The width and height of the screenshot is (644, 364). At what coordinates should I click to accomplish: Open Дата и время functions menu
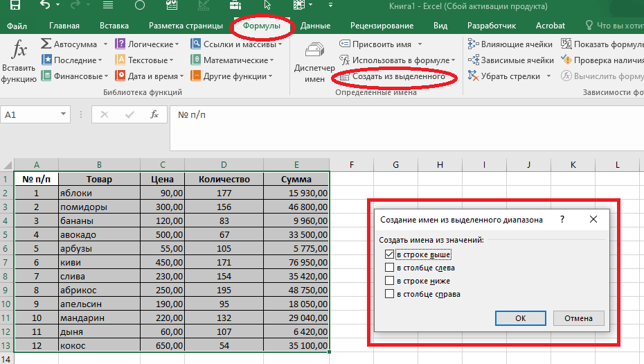(150, 76)
